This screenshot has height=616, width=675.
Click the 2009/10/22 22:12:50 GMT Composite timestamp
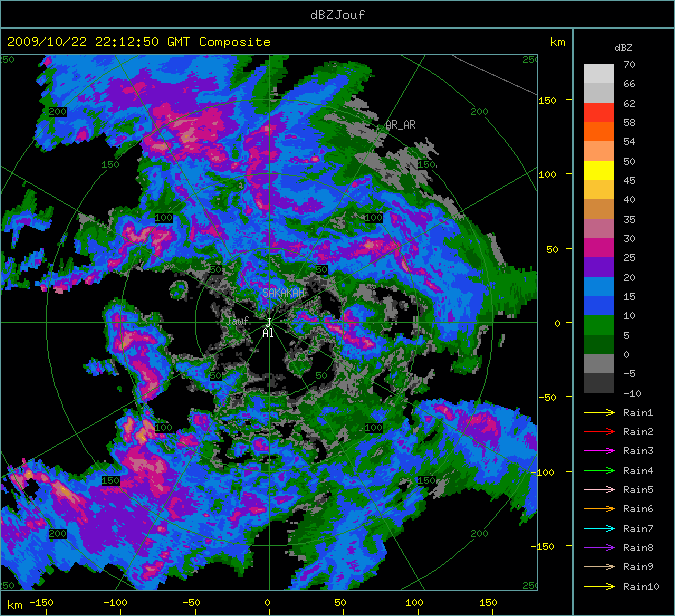(x=139, y=42)
